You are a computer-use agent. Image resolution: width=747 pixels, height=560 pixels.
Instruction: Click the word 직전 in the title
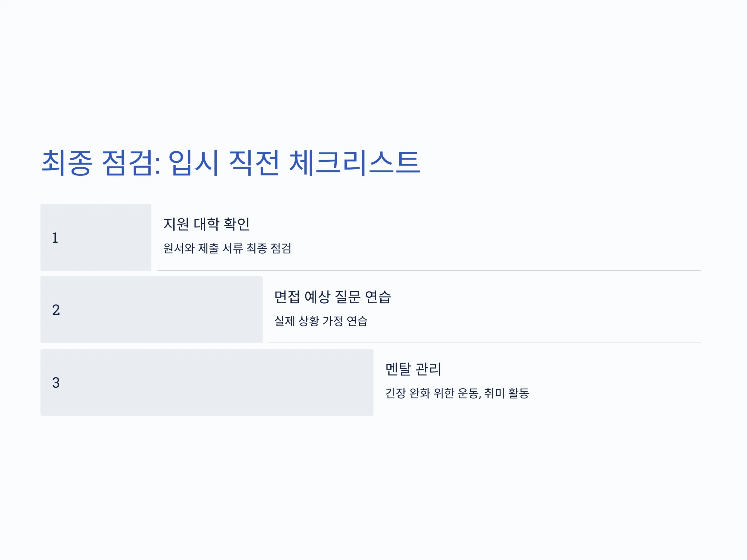click(x=254, y=163)
